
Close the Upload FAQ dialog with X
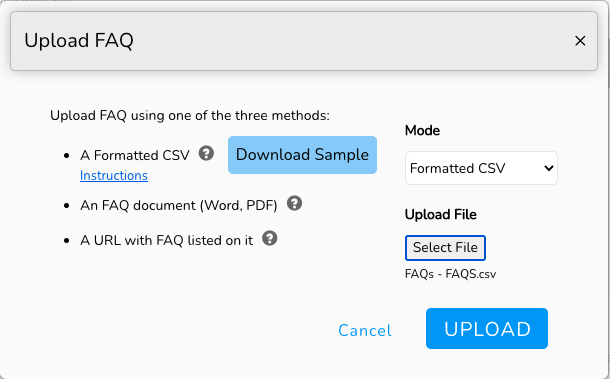pos(580,40)
